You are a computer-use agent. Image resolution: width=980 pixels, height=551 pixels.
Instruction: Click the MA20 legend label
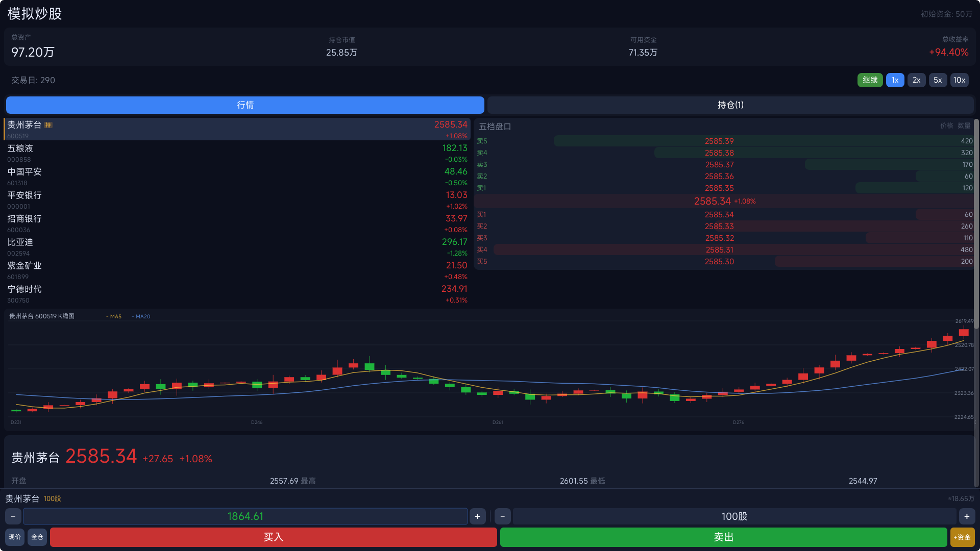[141, 316]
